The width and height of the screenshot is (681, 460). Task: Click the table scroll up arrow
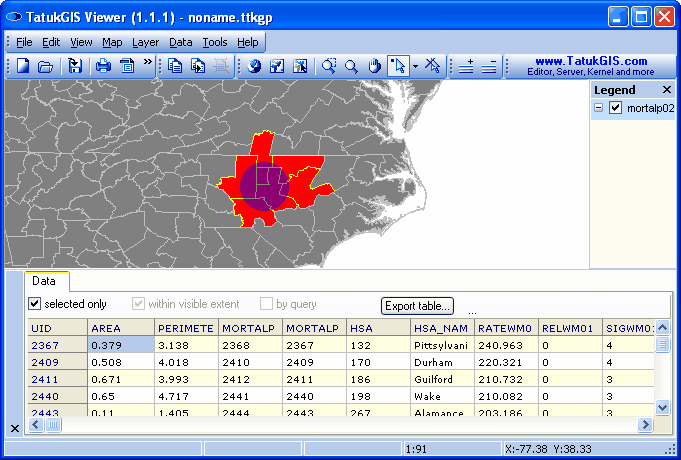[x=662, y=328]
